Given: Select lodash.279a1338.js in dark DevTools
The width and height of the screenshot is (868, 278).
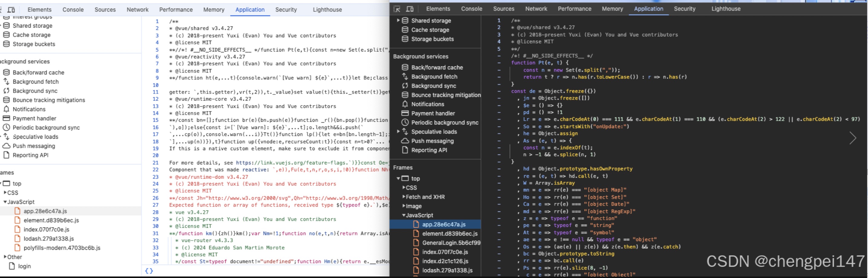Looking at the screenshot, I should click(447, 270).
